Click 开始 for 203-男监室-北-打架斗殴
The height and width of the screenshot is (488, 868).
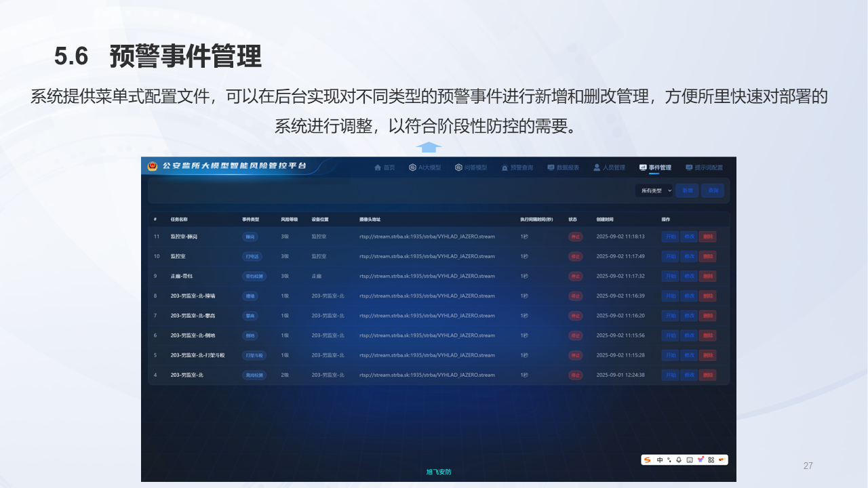tap(670, 355)
